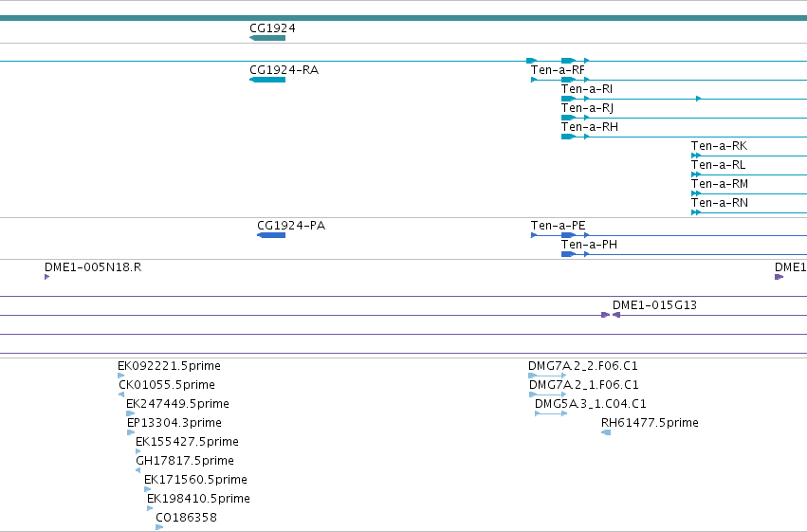The height and width of the screenshot is (532, 807).
Task: Select the DMG7A.2_1.F06.C1 feature glyph
Action: pyautogui.click(x=547, y=394)
